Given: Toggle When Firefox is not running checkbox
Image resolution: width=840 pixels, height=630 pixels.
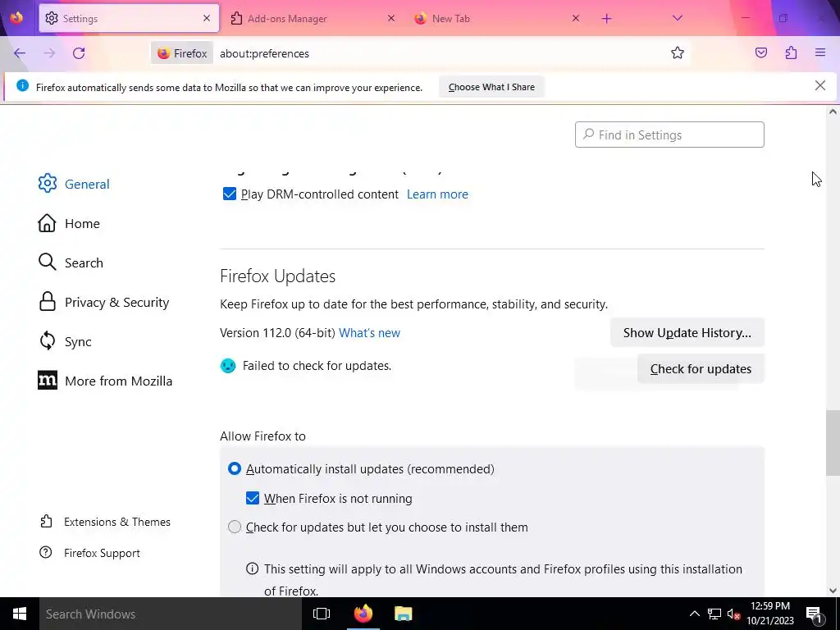Looking at the screenshot, I should [x=253, y=498].
